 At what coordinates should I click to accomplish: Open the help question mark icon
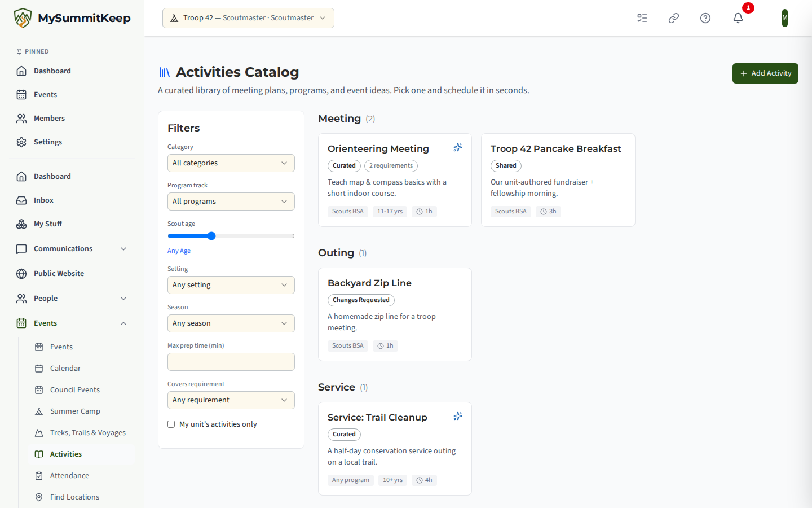[x=705, y=18]
